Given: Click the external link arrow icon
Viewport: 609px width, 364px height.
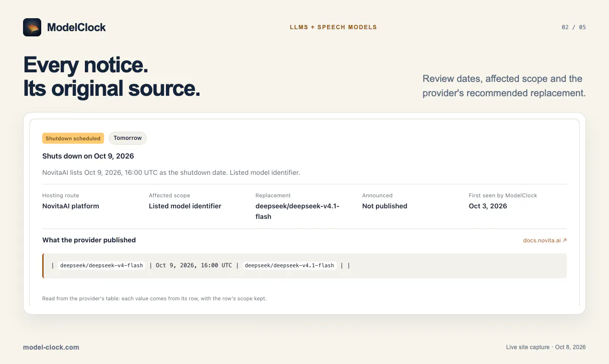Looking at the screenshot, I should point(564,240).
